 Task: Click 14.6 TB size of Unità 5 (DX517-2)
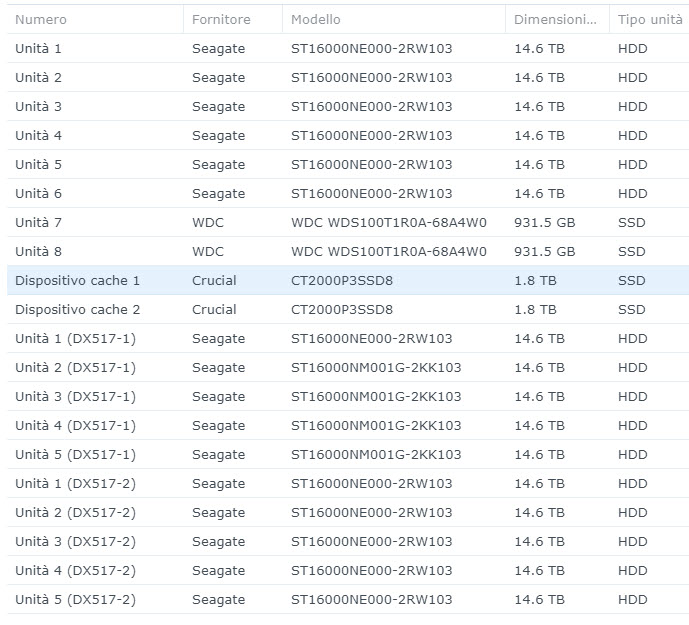click(x=539, y=600)
